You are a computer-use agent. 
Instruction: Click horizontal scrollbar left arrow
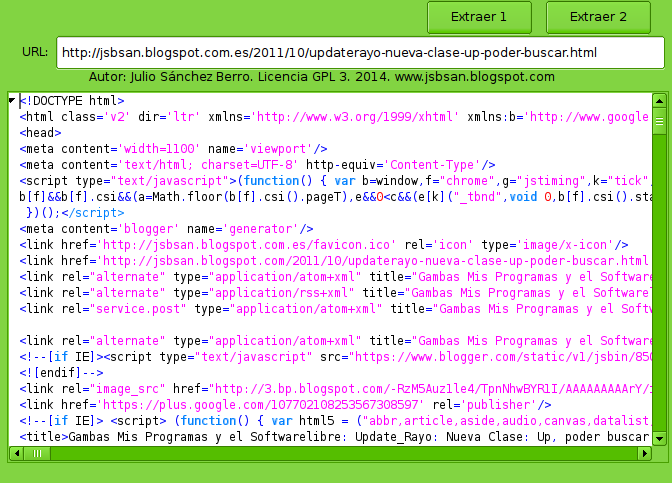(x=17, y=453)
